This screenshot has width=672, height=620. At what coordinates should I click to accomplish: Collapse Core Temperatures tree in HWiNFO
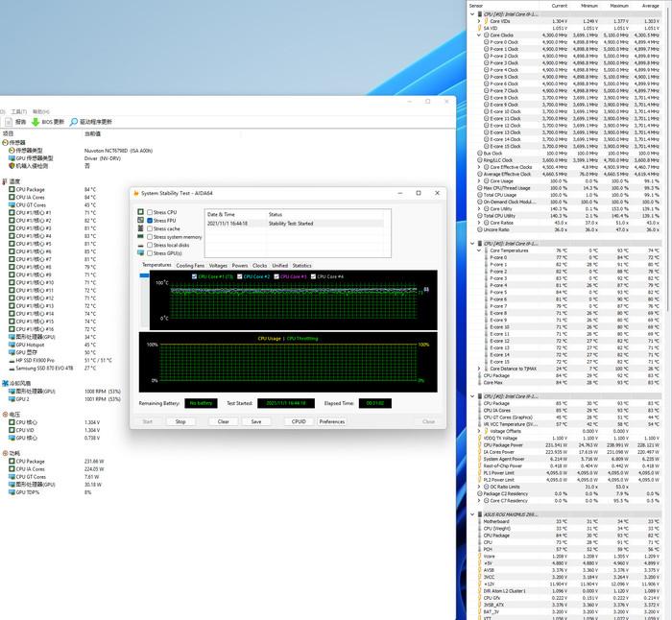(479, 250)
